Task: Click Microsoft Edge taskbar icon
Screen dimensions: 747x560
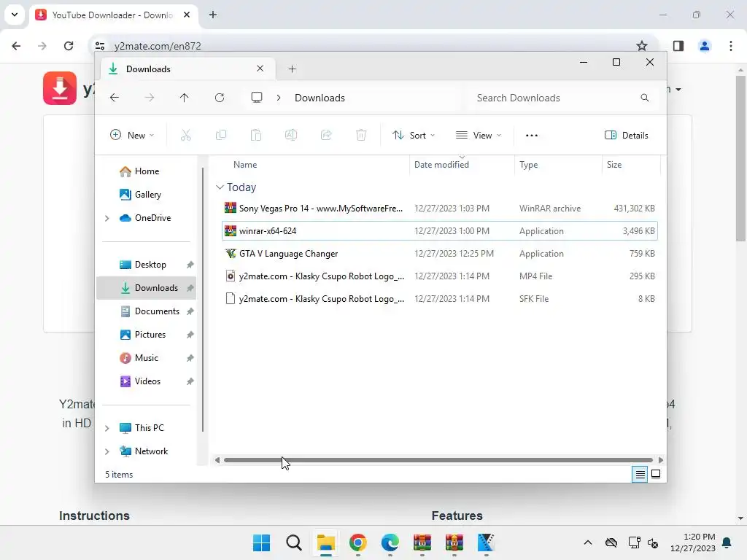Action: click(x=390, y=542)
